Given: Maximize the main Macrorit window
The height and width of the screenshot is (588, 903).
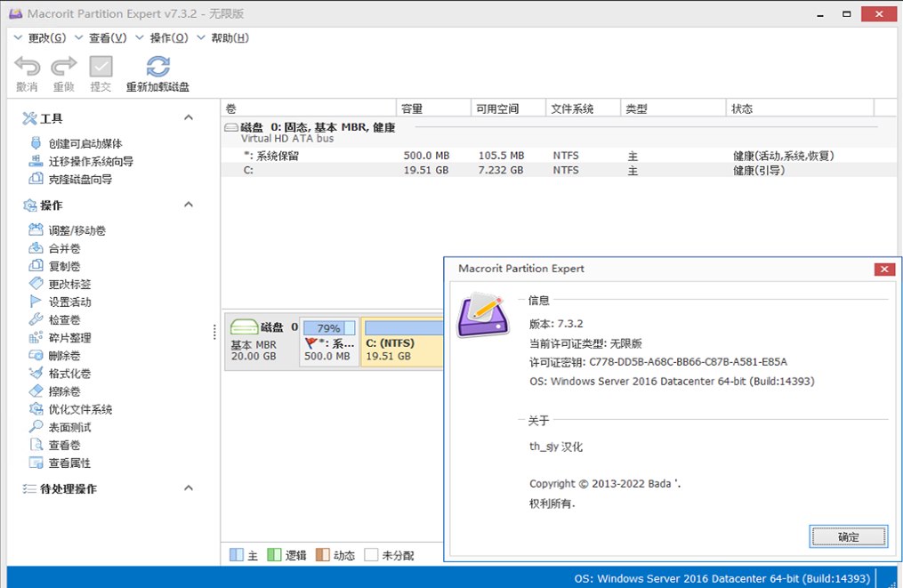Looking at the screenshot, I should tap(846, 14).
